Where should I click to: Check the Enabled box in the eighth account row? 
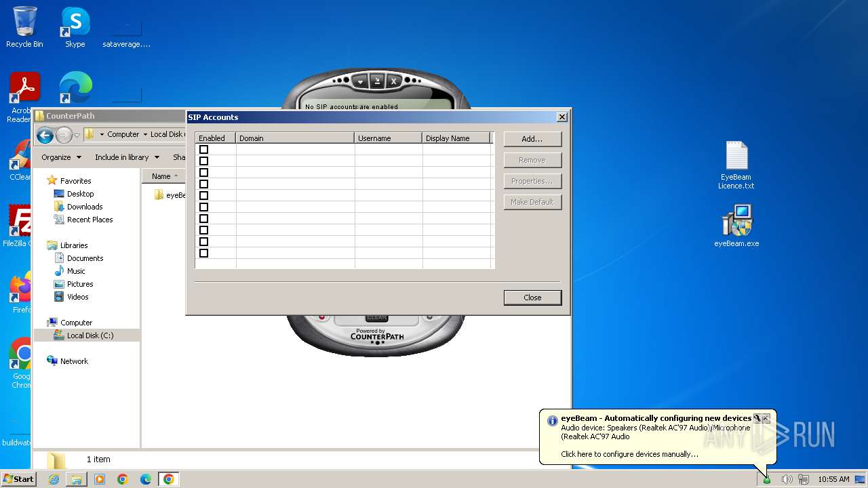[203, 230]
